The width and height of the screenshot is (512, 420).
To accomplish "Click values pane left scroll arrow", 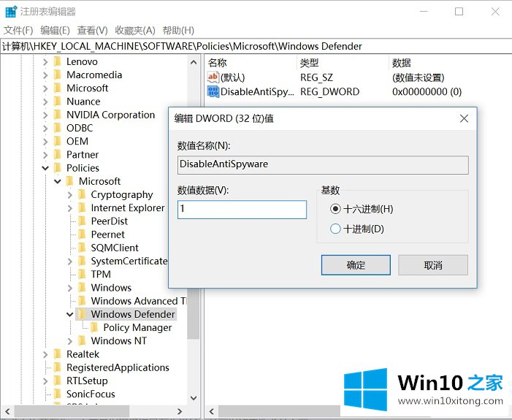I will pyautogui.click(x=211, y=411).
